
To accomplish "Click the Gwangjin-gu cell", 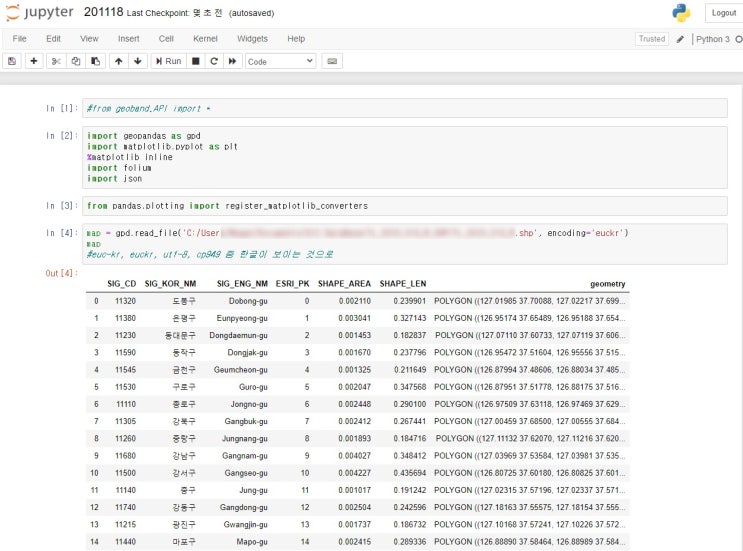I will (245, 524).
